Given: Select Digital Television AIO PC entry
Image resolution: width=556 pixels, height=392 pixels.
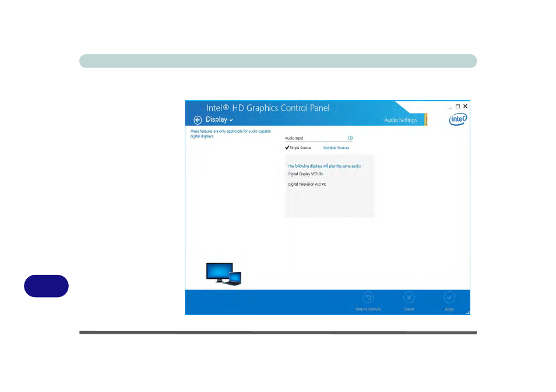Looking at the screenshot, I should pos(307,184).
